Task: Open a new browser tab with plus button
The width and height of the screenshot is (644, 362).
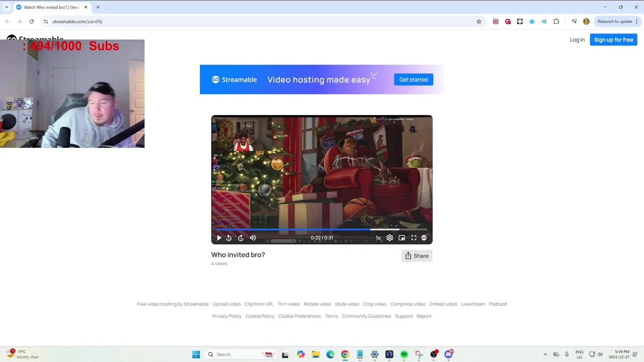Action: click(x=98, y=7)
